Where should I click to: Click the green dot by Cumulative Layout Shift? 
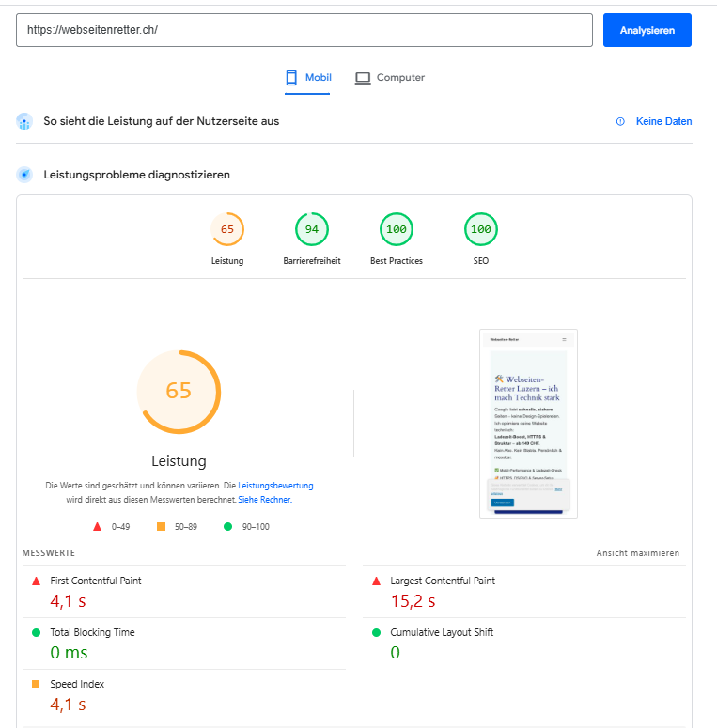click(x=376, y=632)
